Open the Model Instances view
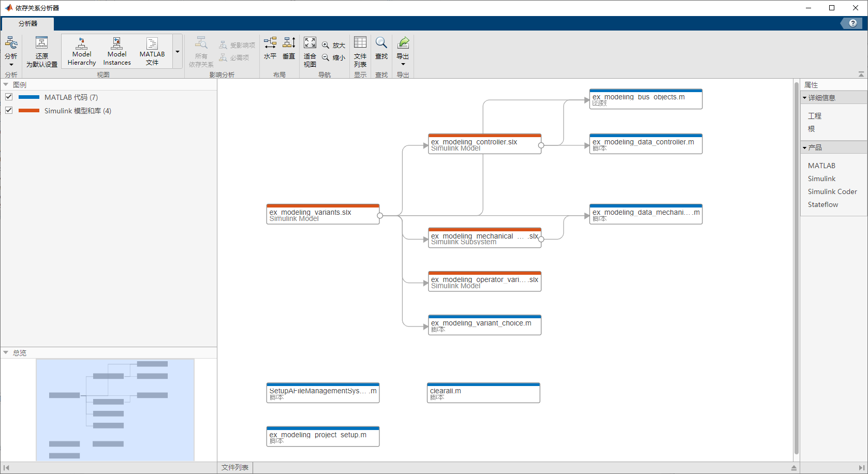868x474 pixels. [116, 50]
